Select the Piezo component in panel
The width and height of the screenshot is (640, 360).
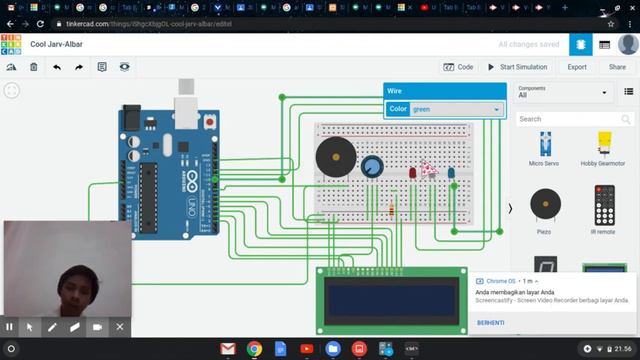tap(545, 211)
